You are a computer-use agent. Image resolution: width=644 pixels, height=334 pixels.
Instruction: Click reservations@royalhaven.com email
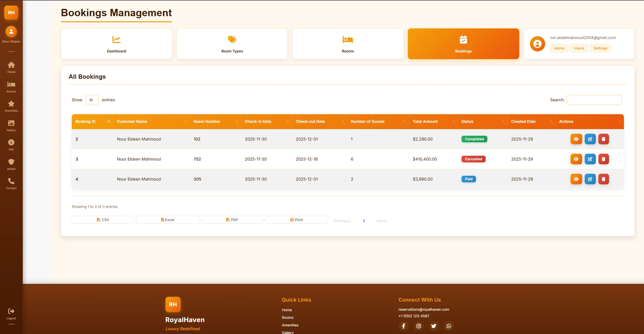click(x=424, y=309)
